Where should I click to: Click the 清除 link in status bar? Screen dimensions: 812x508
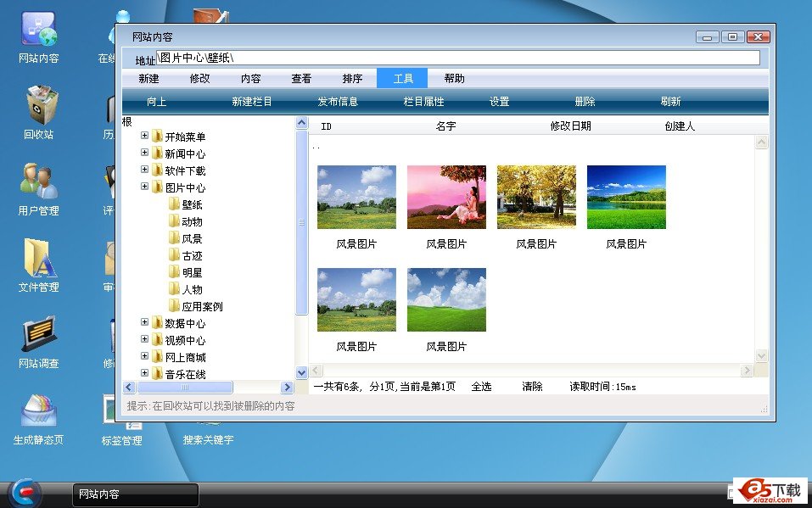pyautogui.click(x=532, y=387)
